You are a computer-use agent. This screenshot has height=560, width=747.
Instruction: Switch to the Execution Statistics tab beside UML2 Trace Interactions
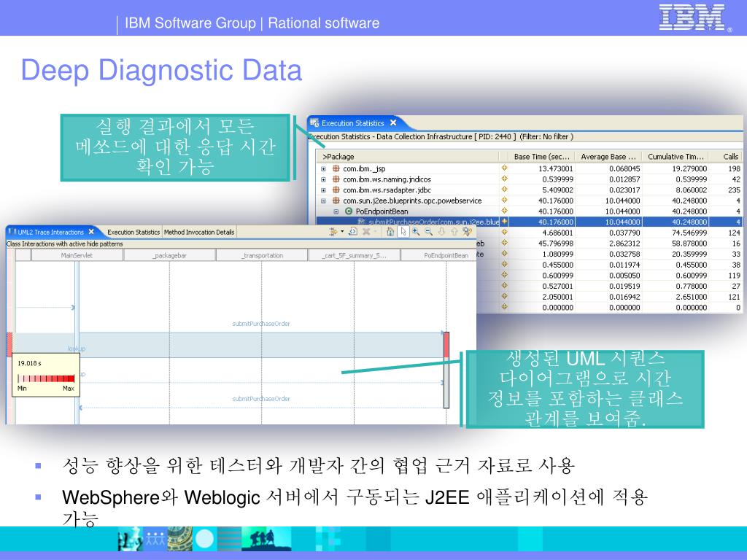[x=133, y=232]
